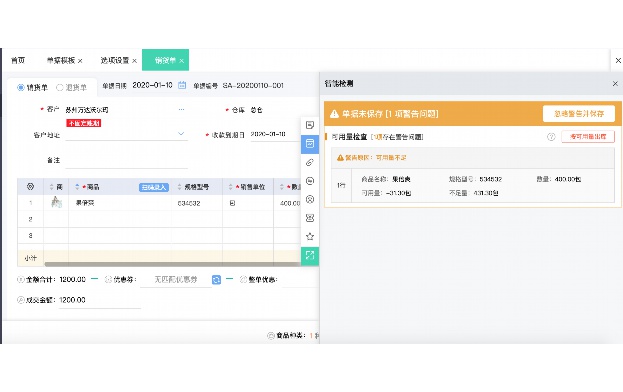The image size is (623, 392).
Task: Click the star favorite icon in sidebar
Action: point(310,236)
